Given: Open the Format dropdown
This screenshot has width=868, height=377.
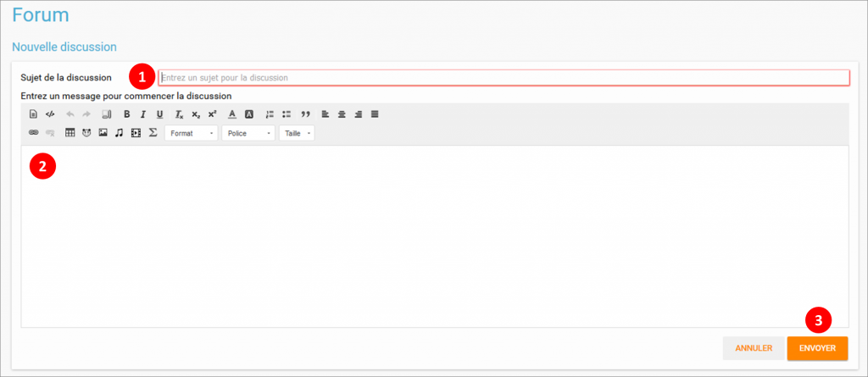Looking at the screenshot, I should pyautogui.click(x=191, y=133).
